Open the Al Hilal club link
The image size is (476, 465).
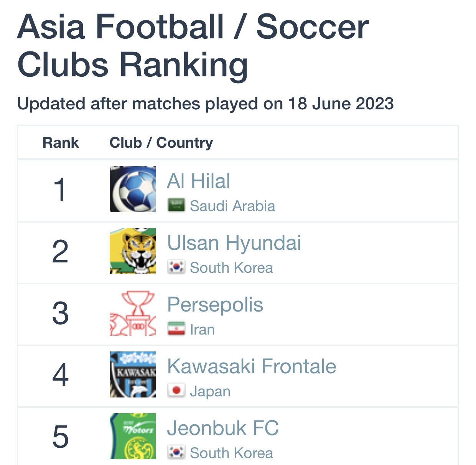tap(199, 181)
